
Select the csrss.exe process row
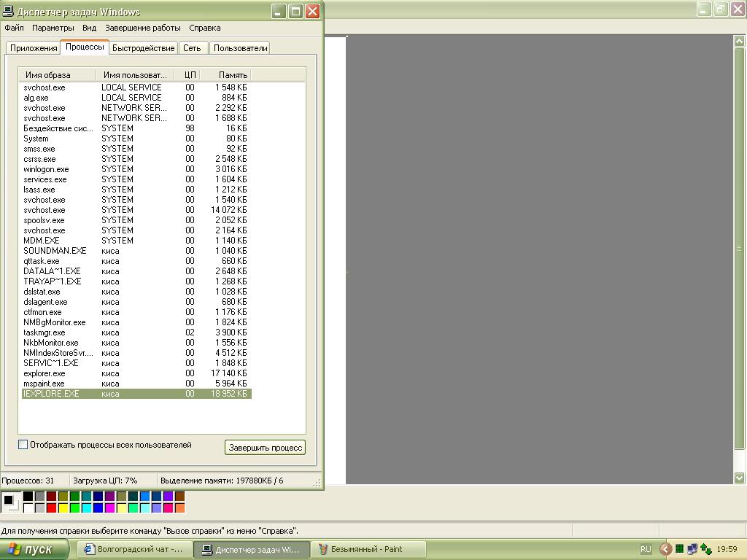point(136,159)
